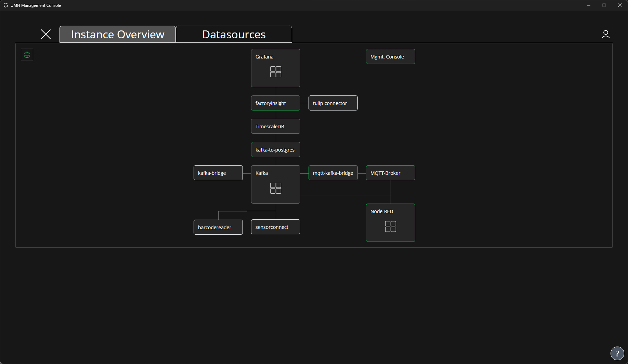This screenshot has height=364, width=628.
Task: Click the X icon left of tabs
Action: [x=46, y=34]
